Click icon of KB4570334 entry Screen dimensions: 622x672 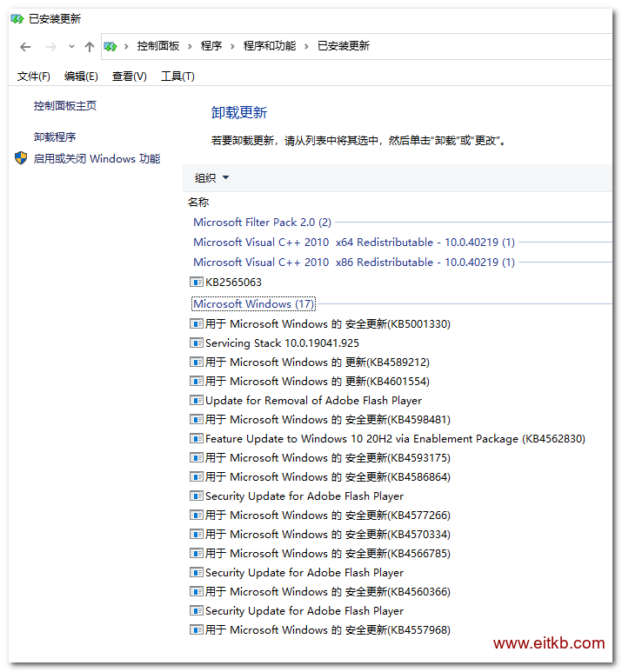(x=197, y=534)
